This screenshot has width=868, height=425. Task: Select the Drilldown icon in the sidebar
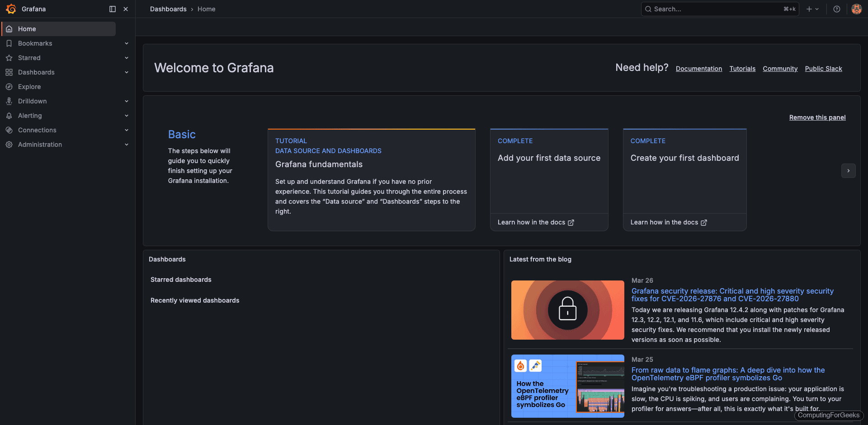9,101
